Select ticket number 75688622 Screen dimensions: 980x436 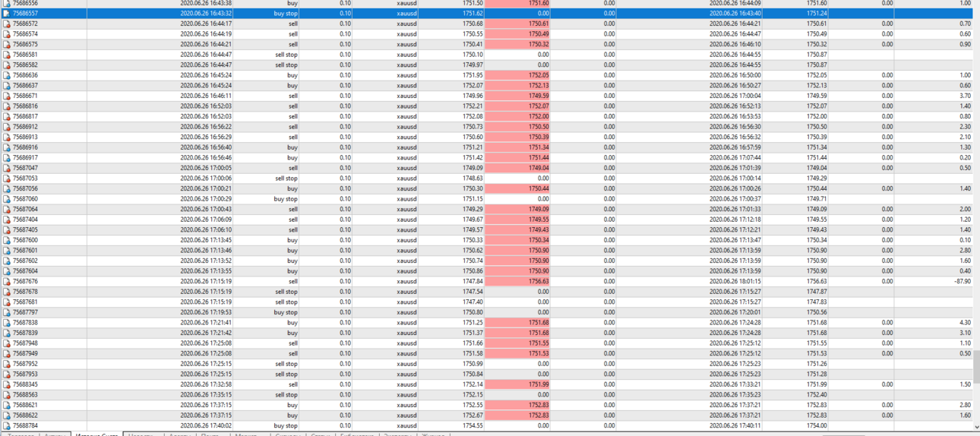pyautogui.click(x=25, y=415)
